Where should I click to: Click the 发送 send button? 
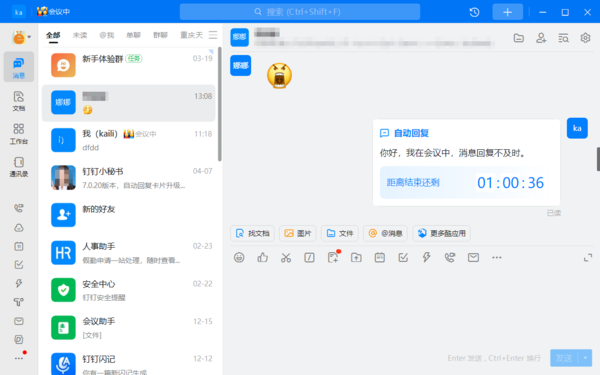click(x=564, y=358)
